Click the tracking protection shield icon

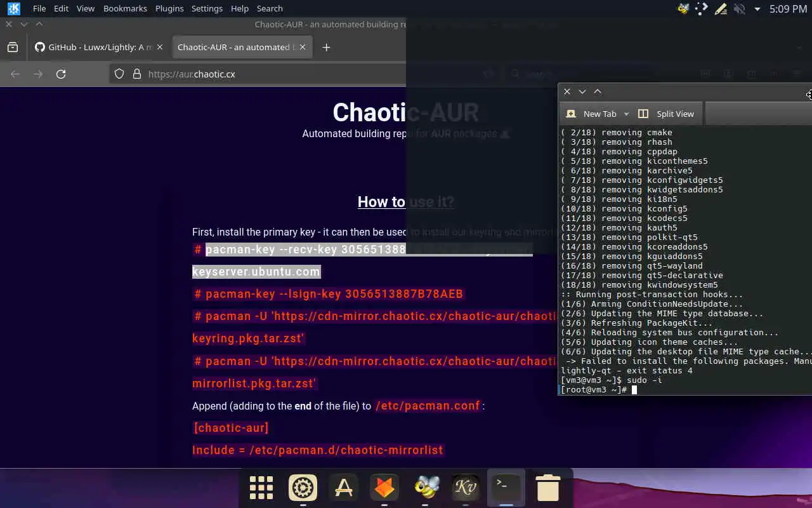coord(119,74)
